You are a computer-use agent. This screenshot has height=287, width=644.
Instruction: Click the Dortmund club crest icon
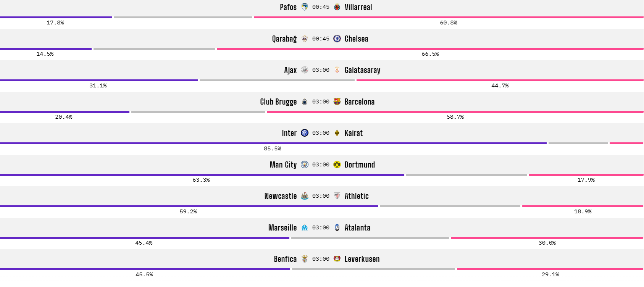(337, 164)
